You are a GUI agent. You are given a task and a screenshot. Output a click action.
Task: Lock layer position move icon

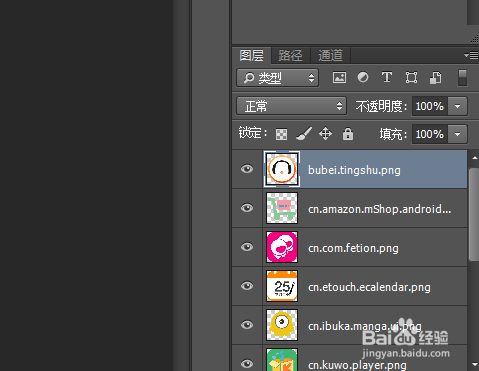click(325, 134)
